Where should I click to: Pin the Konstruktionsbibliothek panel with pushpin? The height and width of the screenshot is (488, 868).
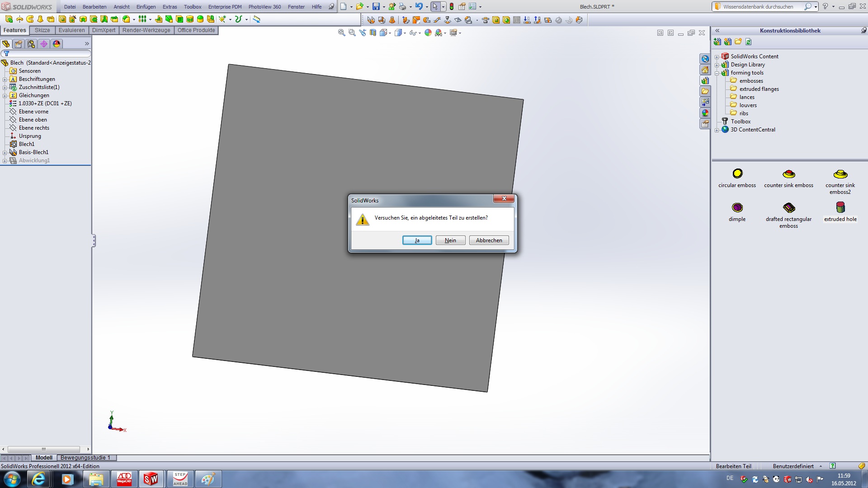pyautogui.click(x=863, y=31)
